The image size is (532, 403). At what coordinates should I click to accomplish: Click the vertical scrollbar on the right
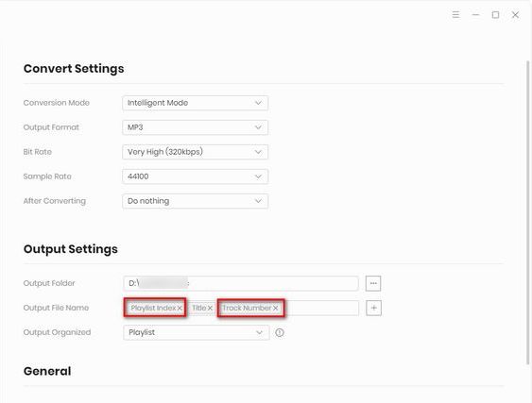[x=527, y=211]
